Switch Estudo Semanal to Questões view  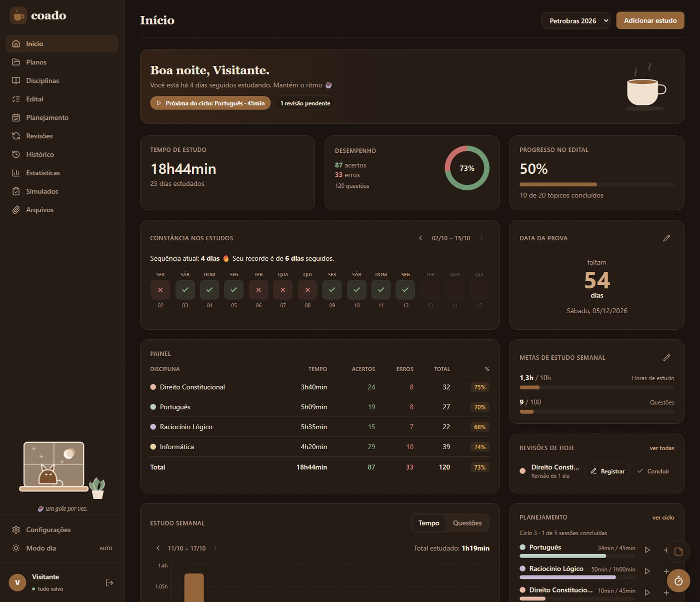tap(467, 523)
